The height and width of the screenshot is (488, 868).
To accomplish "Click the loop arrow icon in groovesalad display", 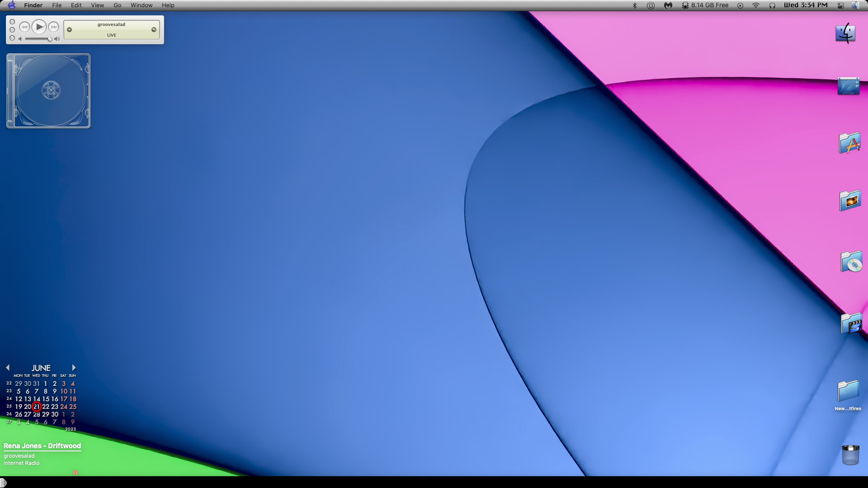I will 154,30.
